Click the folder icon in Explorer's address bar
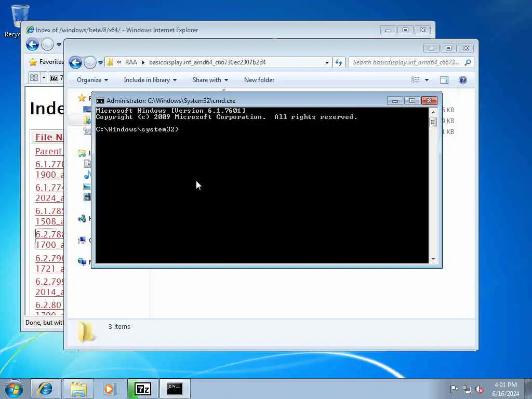 (110, 62)
